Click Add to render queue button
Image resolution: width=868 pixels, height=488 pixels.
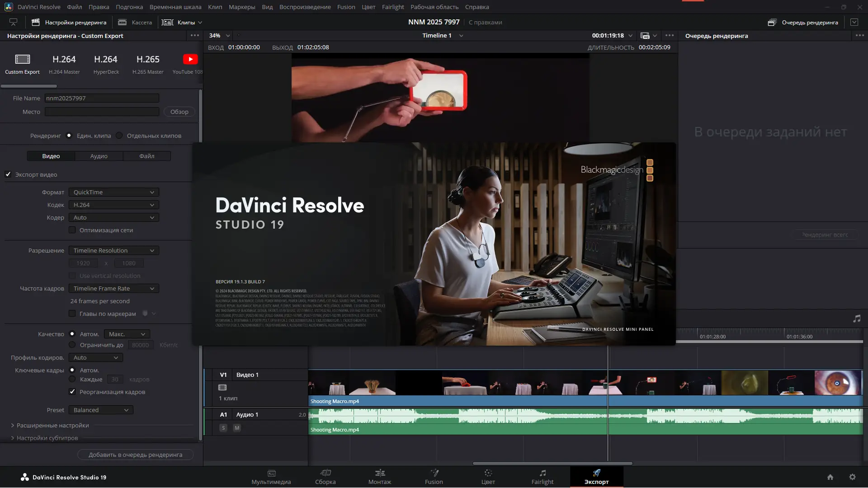pyautogui.click(x=135, y=455)
